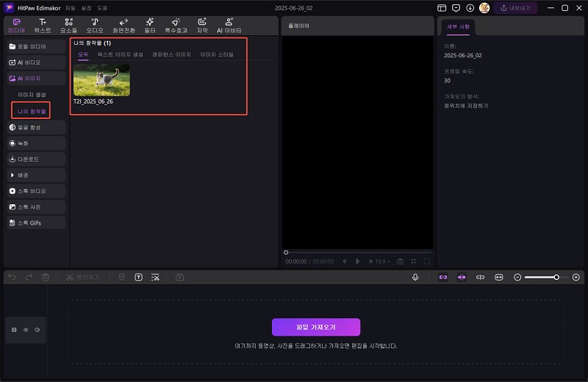Click the auto-cut scissors icon in timeline toolbar
The image size is (588, 382).
[155, 277]
